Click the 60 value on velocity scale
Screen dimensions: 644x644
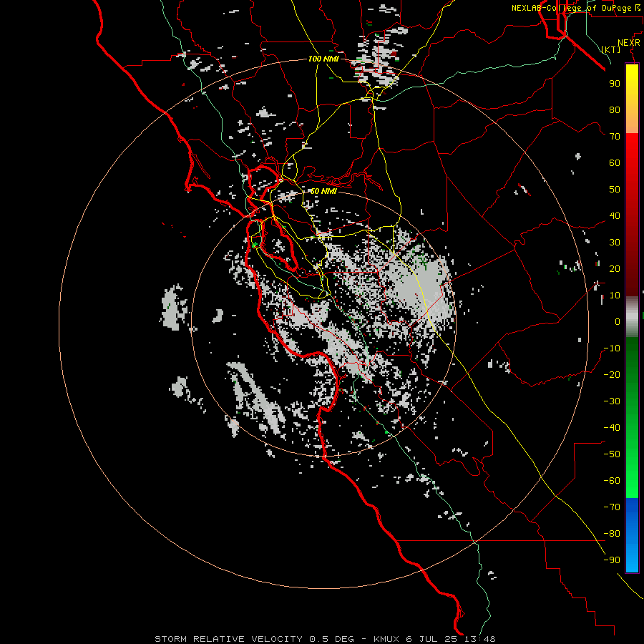coord(615,162)
